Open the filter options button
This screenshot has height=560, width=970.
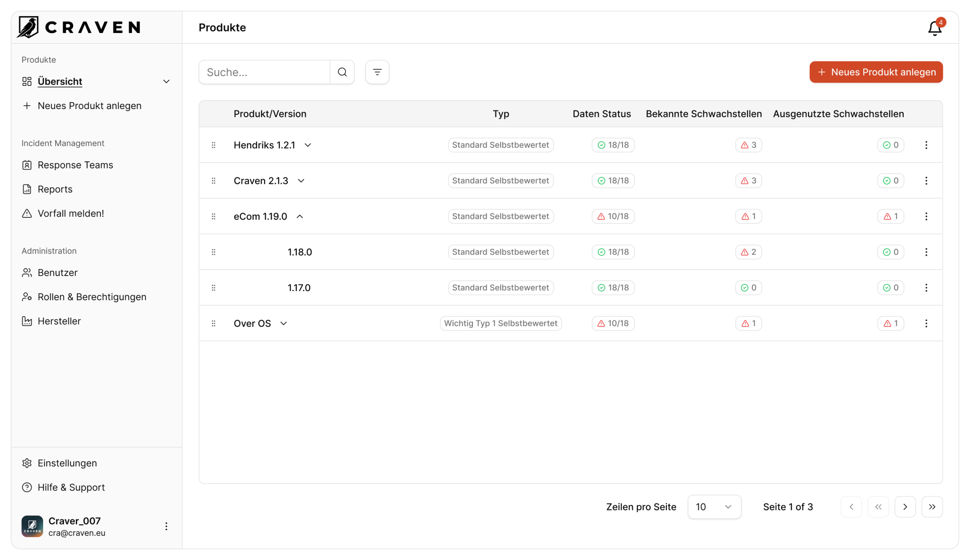pyautogui.click(x=377, y=72)
